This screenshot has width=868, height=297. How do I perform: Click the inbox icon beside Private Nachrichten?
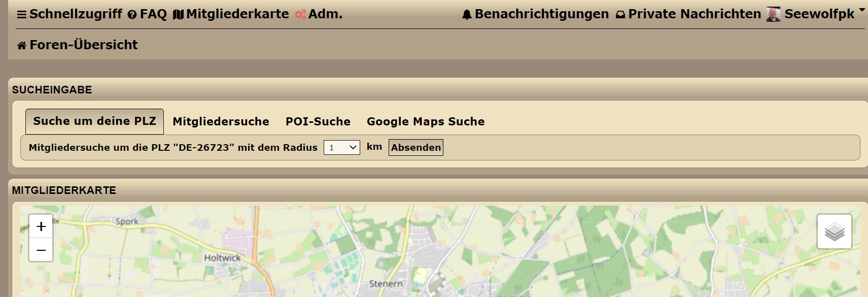point(620,15)
